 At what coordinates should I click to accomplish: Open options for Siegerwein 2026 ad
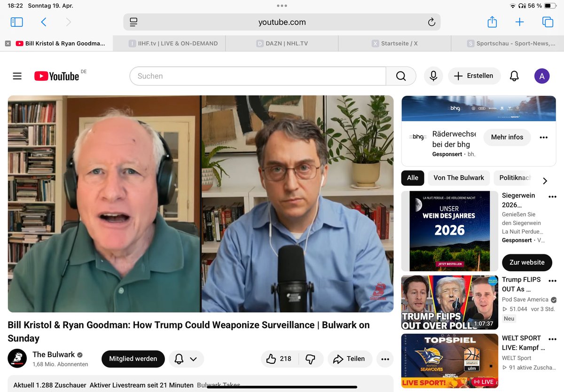point(552,197)
